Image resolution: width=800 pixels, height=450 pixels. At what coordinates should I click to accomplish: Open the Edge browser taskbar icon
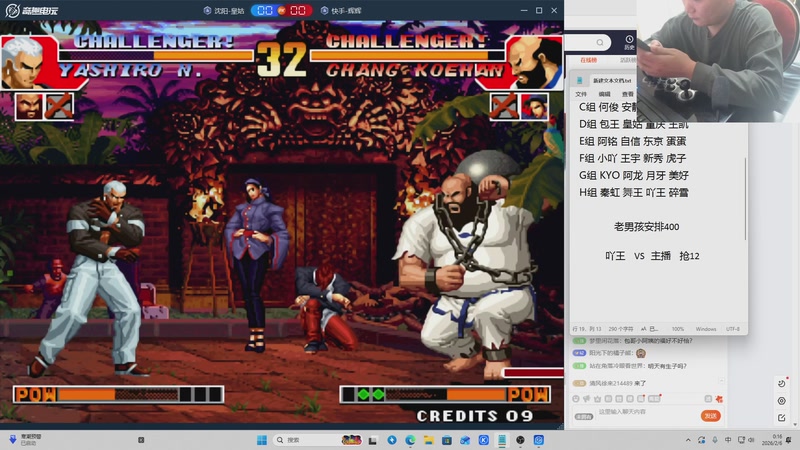410,440
